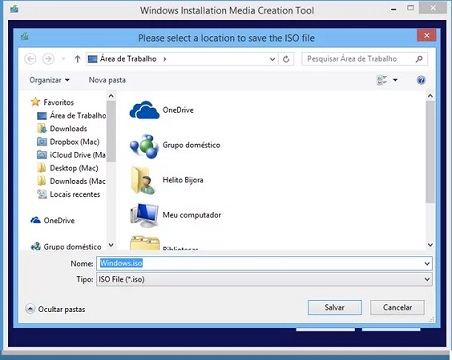This screenshot has height=360, width=452.
Task: Cancel the save dialog with Cancelar
Action: tap(397, 307)
